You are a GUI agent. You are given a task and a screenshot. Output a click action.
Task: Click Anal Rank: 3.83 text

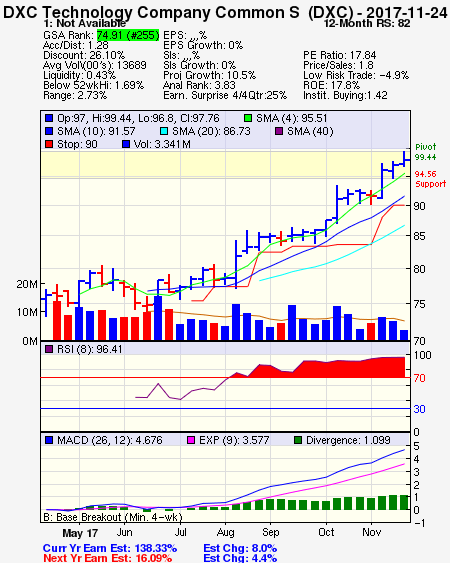coord(199,85)
